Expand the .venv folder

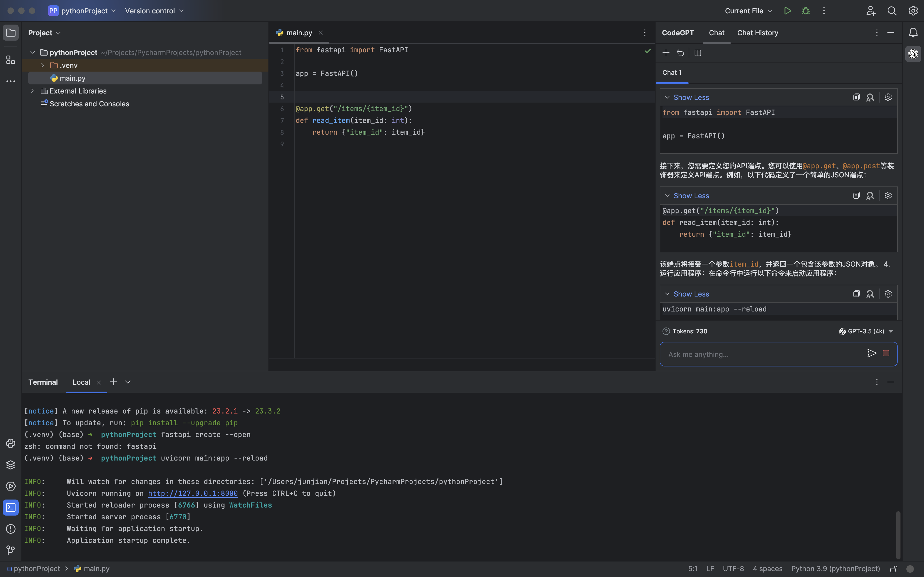(x=43, y=65)
